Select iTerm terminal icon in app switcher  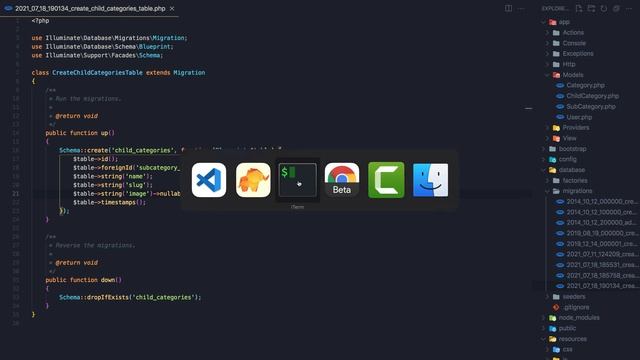click(298, 180)
